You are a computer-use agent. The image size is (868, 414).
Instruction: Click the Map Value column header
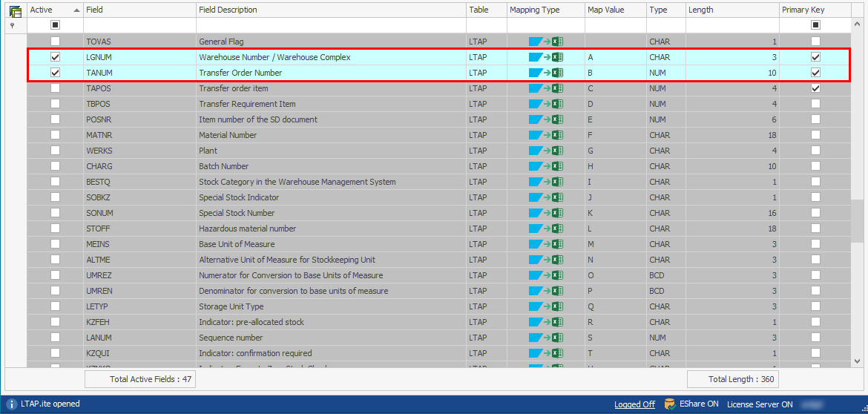pos(605,10)
